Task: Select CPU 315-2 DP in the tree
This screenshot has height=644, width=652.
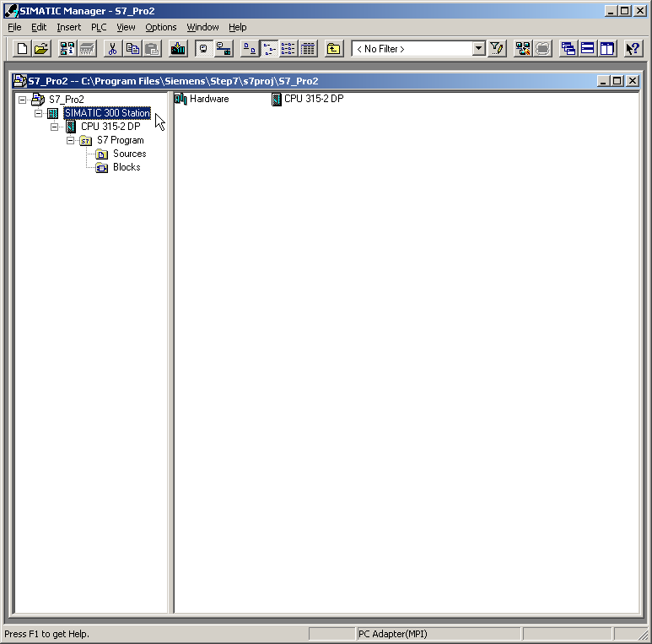Action: pyautogui.click(x=110, y=127)
